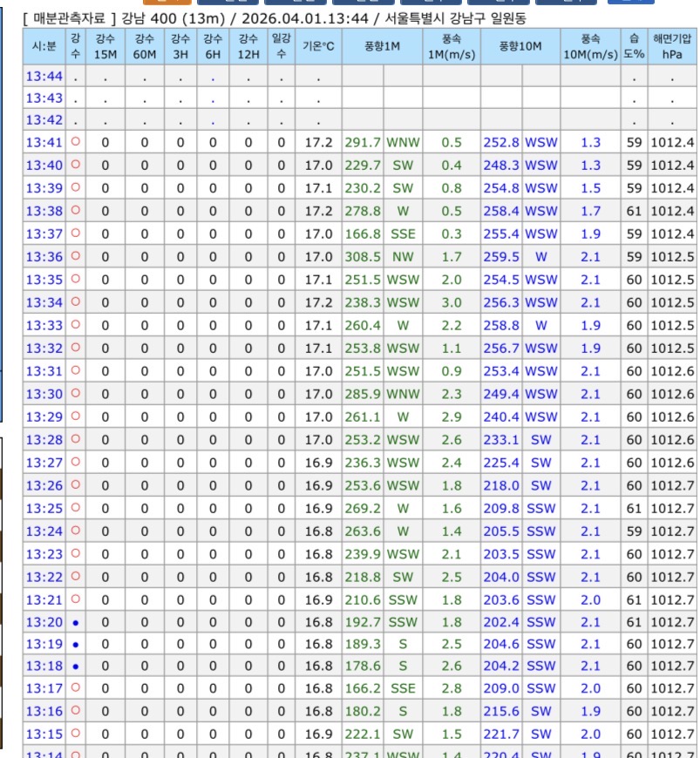700x758 pixels.
Task: Click the 시:분 column header
Action: coord(44,46)
